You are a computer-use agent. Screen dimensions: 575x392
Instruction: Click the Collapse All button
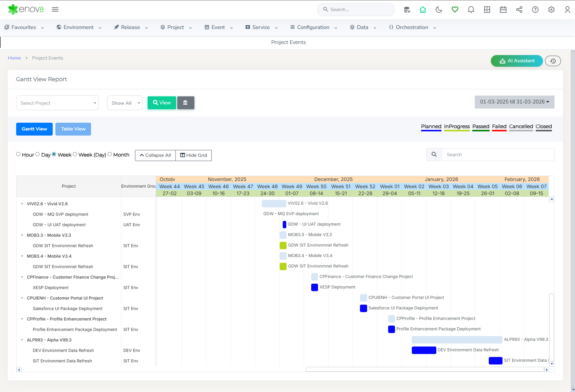coord(155,155)
